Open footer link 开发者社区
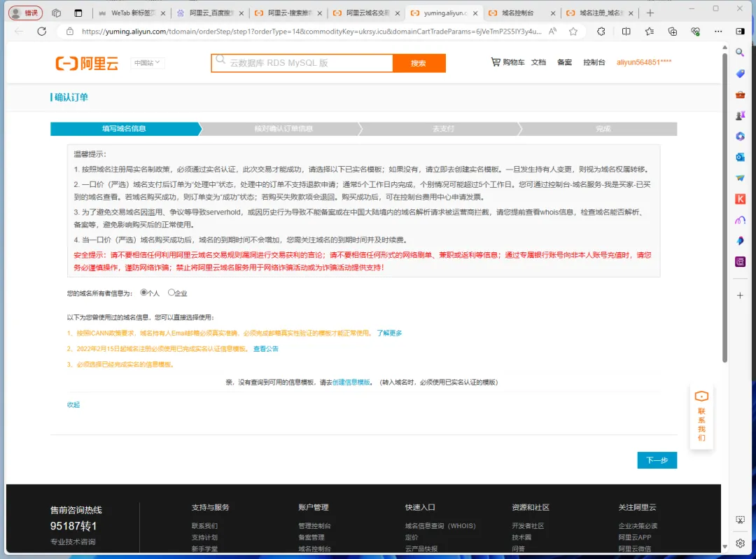Viewport: 756px width, 559px height. tap(528, 525)
